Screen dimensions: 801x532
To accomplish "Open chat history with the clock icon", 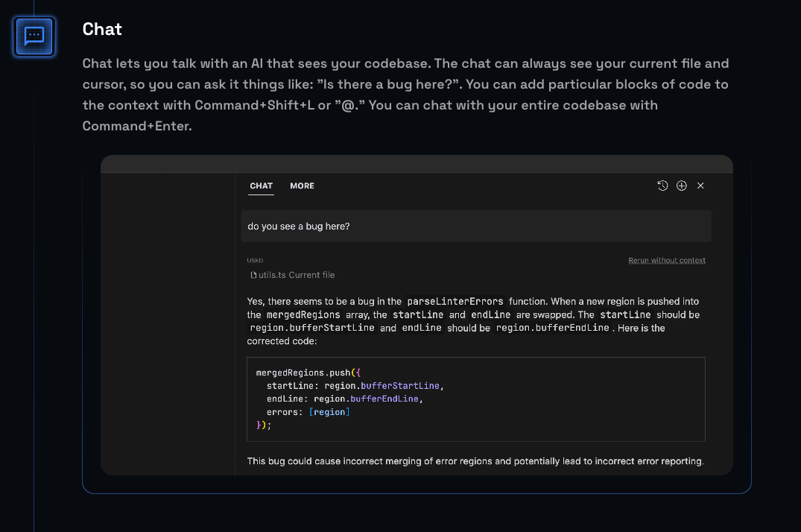I will coord(662,186).
